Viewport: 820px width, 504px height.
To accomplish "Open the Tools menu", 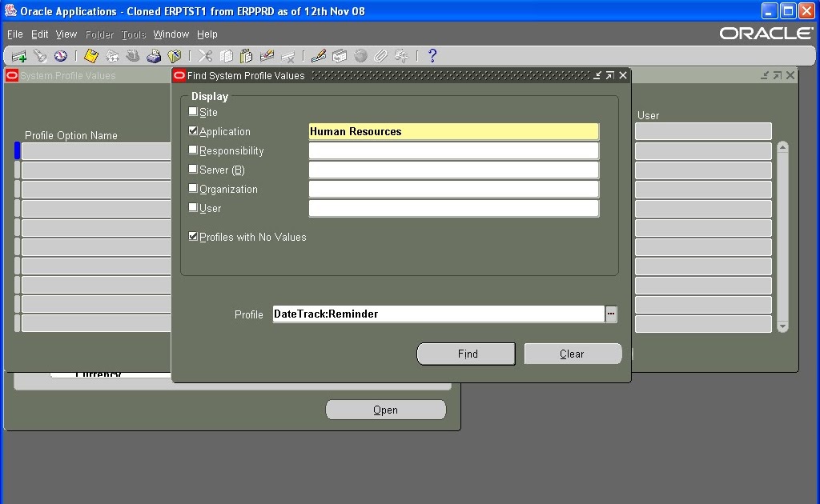I will [x=134, y=34].
